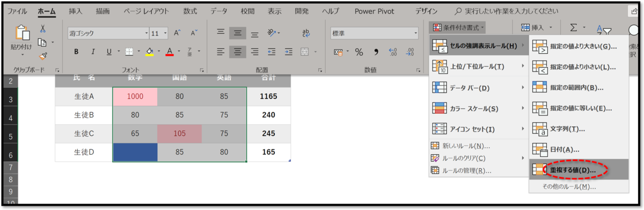644x210 pixels.
Task: Click Merge and Center icon
Action: [305, 52]
